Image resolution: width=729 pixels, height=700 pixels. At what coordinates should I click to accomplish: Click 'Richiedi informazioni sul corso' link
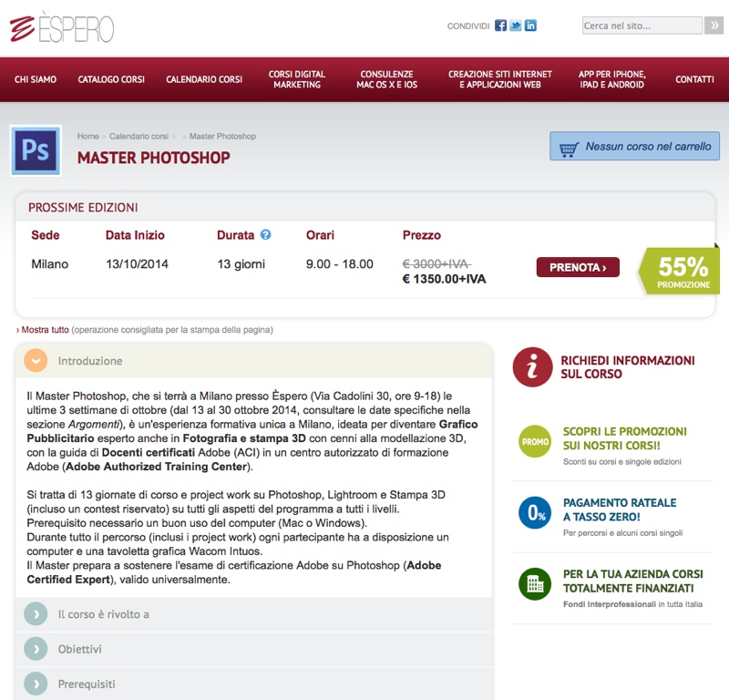628,367
